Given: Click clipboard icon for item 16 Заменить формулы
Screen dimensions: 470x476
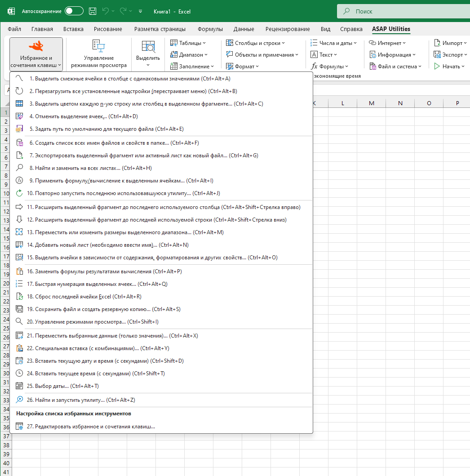Looking at the screenshot, I should [x=19, y=271].
